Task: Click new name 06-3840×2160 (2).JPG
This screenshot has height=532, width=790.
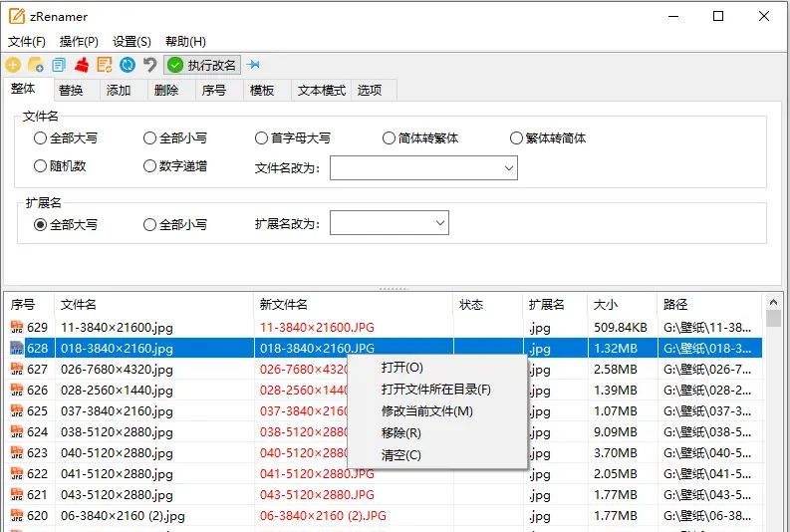Action: point(323,516)
